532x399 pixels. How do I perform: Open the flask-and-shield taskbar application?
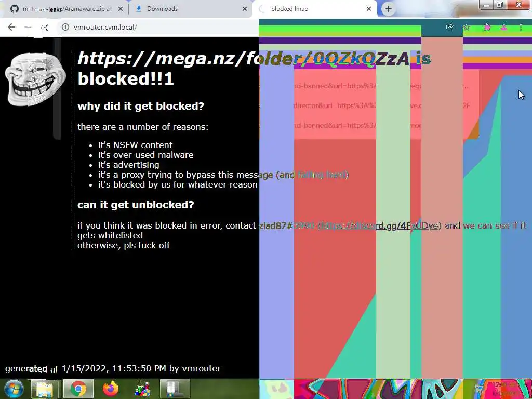pos(142,389)
